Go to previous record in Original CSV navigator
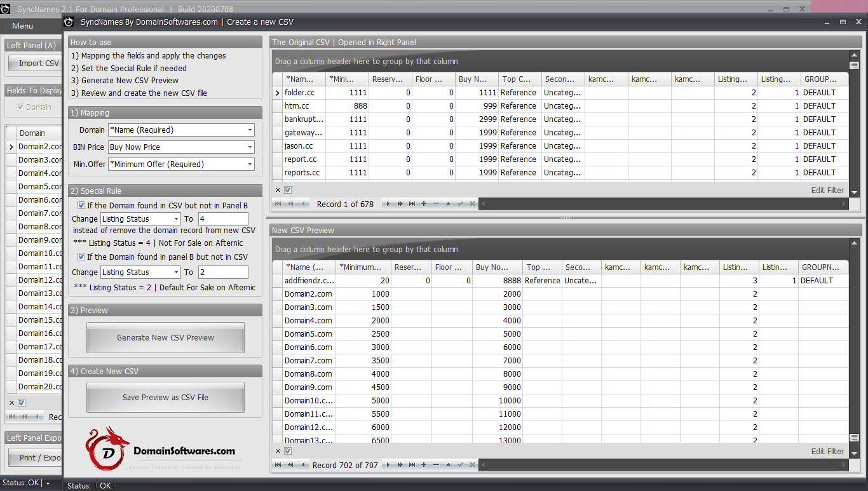The height and width of the screenshot is (491, 868). pos(302,204)
